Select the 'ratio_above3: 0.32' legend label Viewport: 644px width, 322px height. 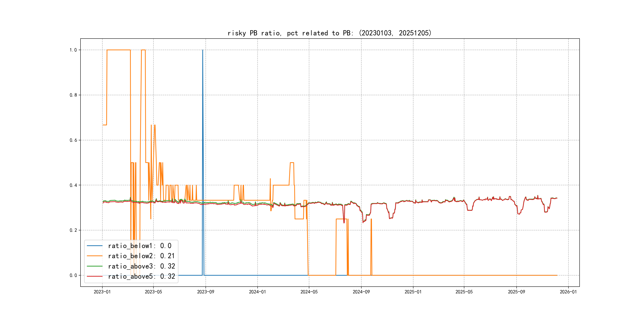point(141,266)
